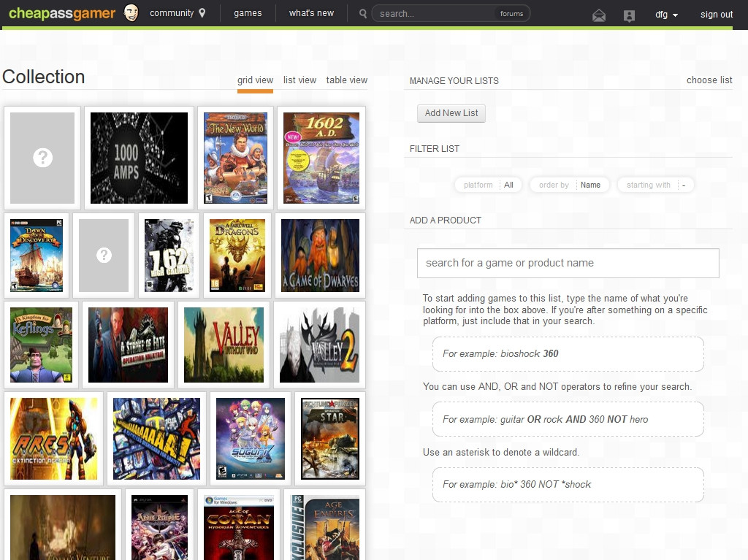Open A Valley Without Wind cover
This screenshot has height=560, width=748.
coord(224,345)
